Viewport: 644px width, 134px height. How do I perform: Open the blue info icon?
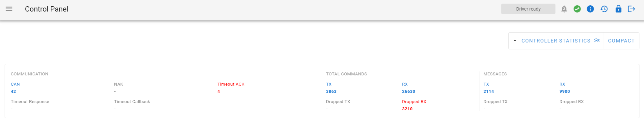click(590, 9)
